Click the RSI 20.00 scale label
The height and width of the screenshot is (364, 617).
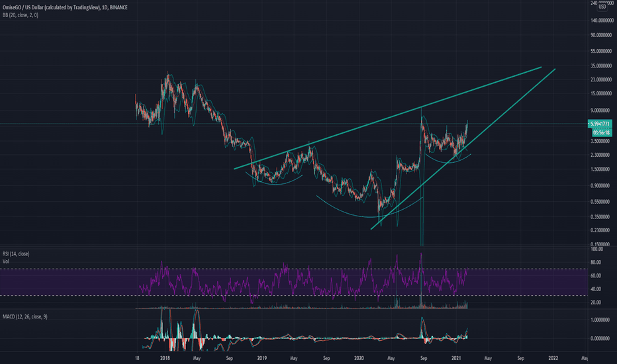click(596, 302)
